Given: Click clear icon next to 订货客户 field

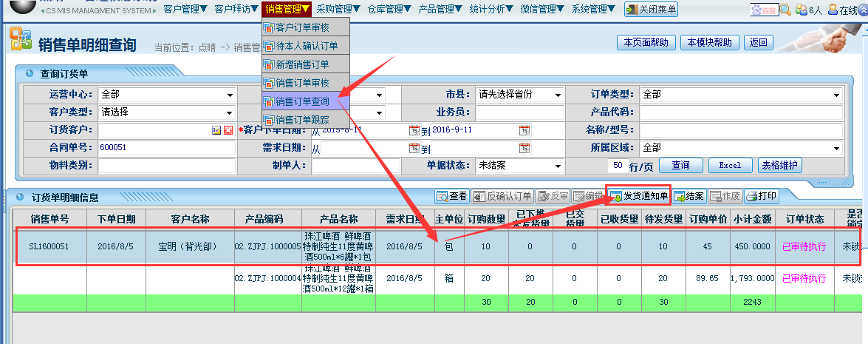Looking at the screenshot, I should pos(228,130).
